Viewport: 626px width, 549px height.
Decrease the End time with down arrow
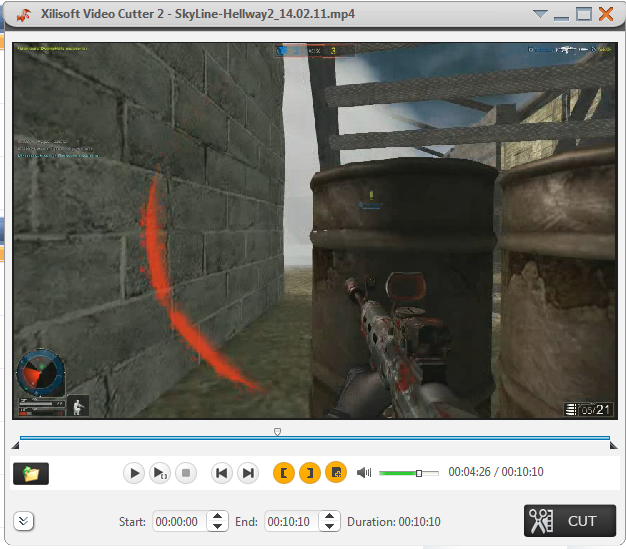(x=329, y=527)
